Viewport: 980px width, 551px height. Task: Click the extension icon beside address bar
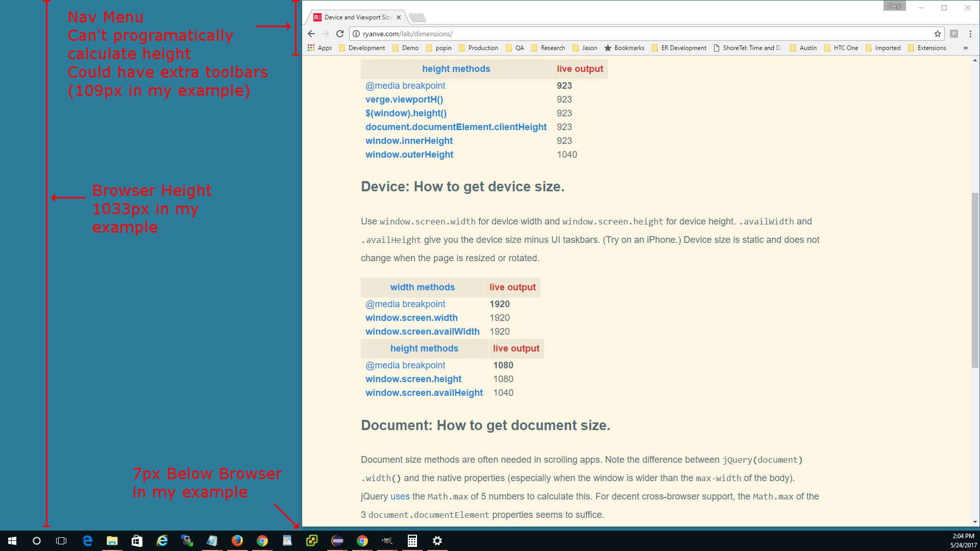954,34
